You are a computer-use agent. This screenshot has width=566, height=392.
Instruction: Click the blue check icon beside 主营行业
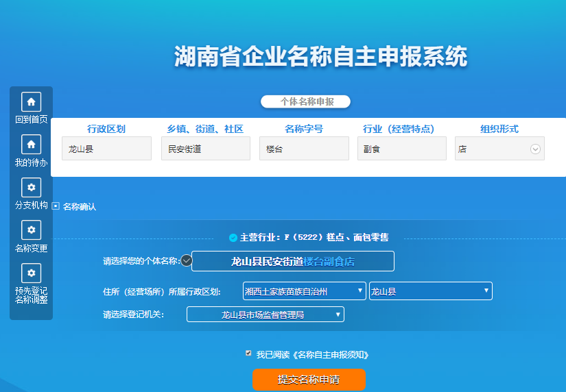click(x=233, y=238)
